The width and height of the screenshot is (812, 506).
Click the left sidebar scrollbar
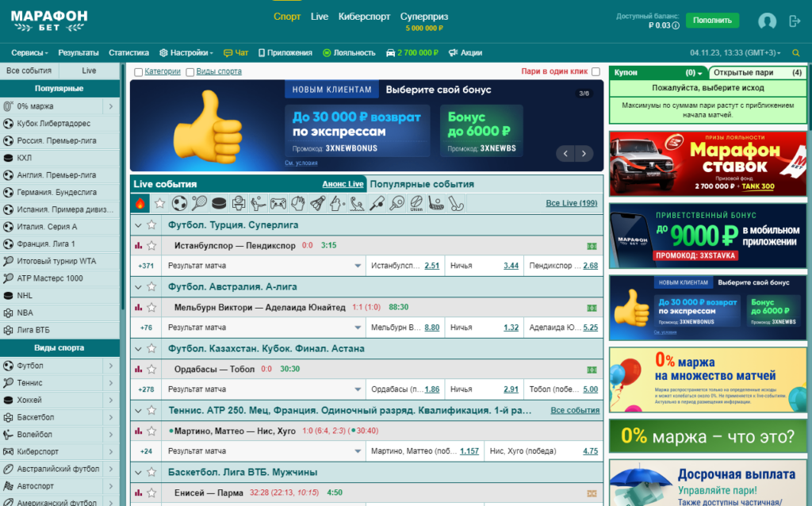coord(122,186)
